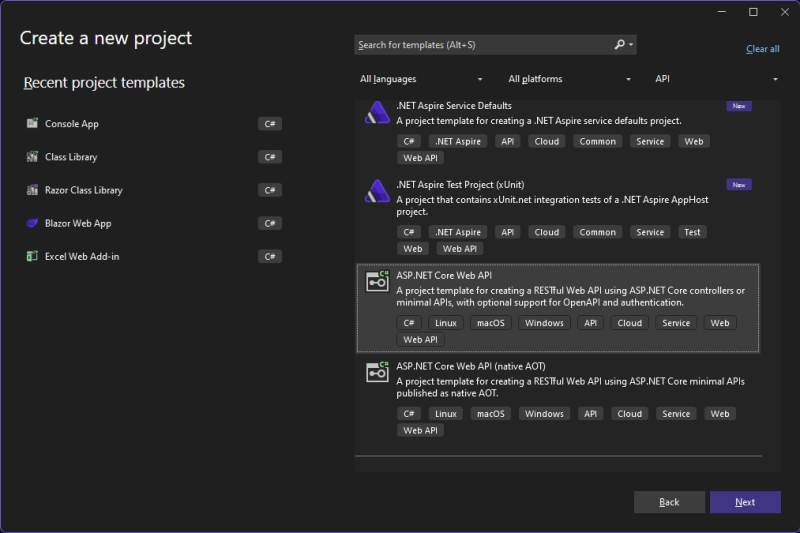800x533 pixels.
Task: Click the Back button
Action: 669,502
